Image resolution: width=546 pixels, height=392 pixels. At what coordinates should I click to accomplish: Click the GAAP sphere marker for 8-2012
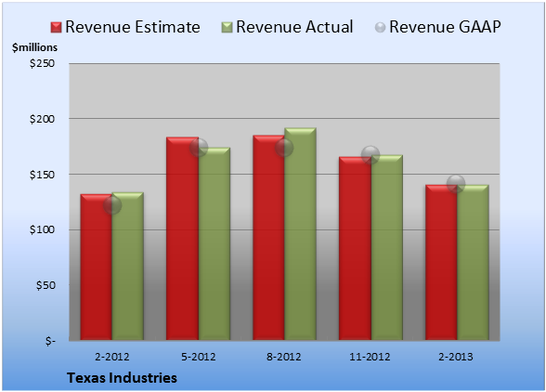pos(284,148)
